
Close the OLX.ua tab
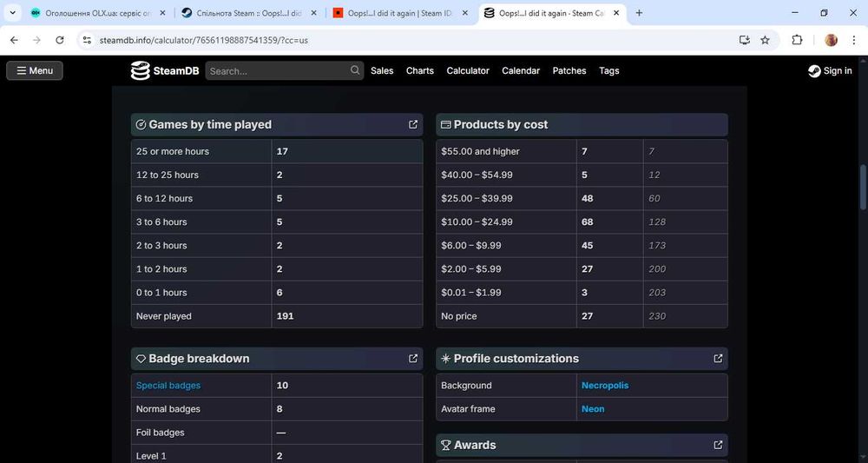point(163,13)
